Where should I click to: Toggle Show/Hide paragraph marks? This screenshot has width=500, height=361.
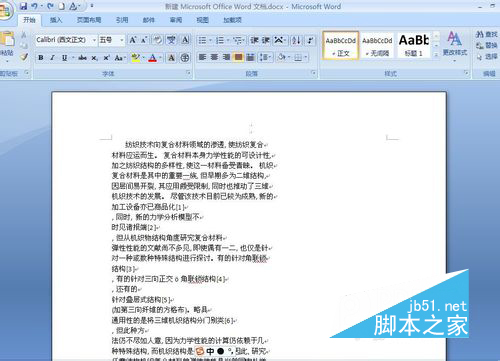point(310,40)
